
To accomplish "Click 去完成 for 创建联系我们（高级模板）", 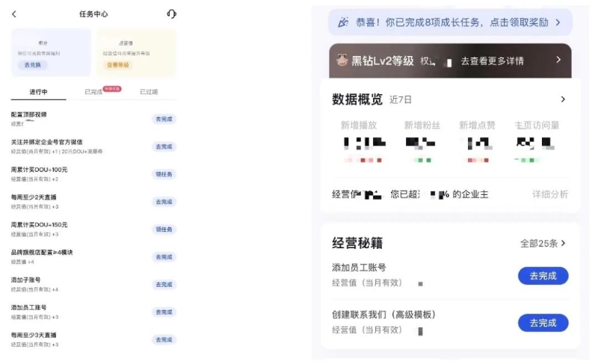I will point(543,323).
